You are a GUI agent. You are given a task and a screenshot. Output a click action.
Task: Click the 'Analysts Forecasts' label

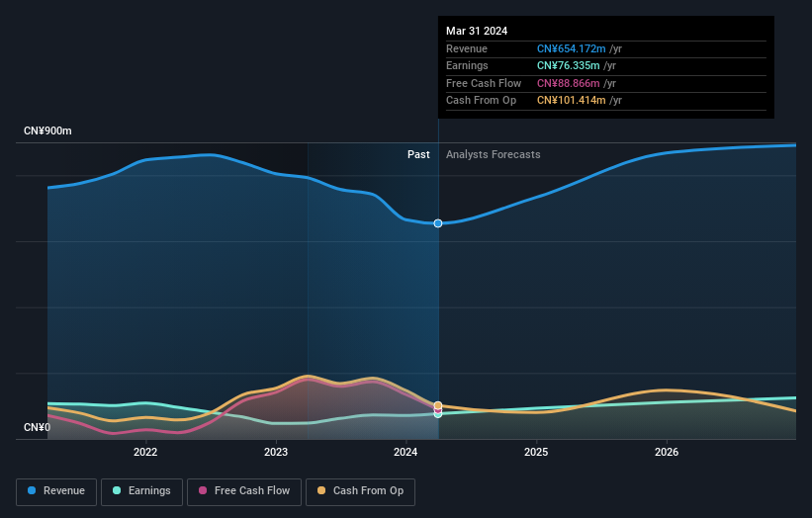(493, 154)
